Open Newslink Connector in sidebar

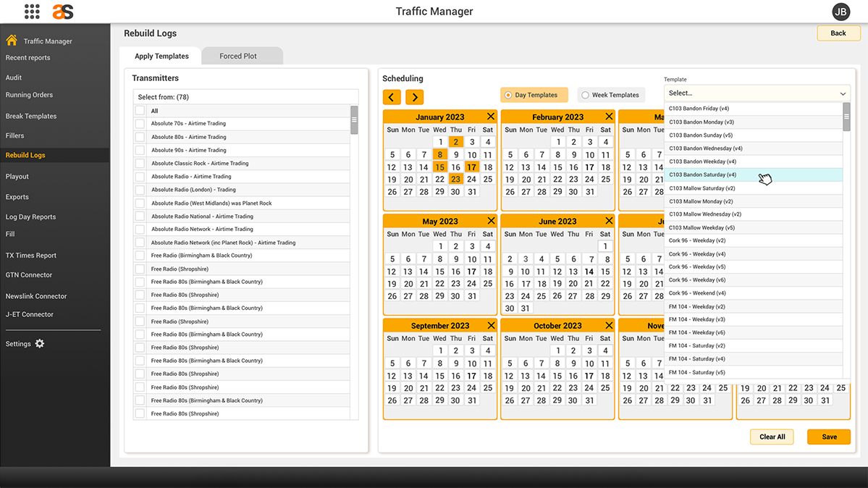36,296
